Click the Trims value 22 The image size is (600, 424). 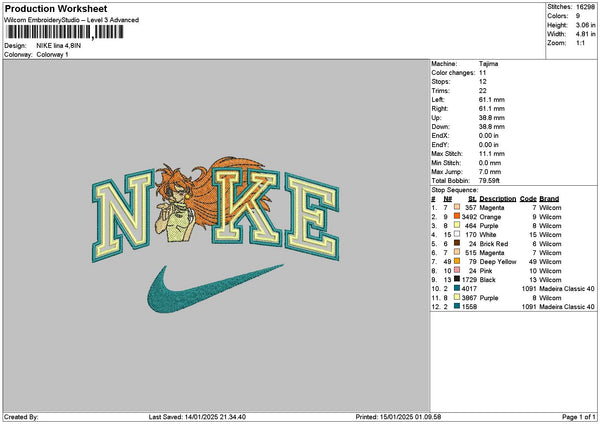[482, 91]
